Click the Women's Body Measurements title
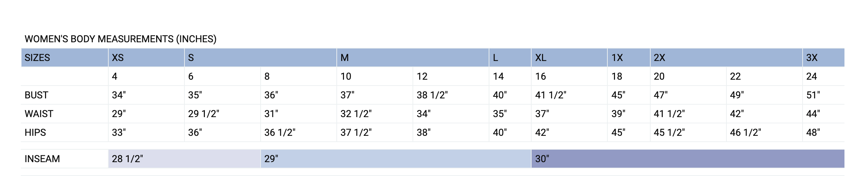This screenshot has height=176, width=868. pyautogui.click(x=120, y=39)
